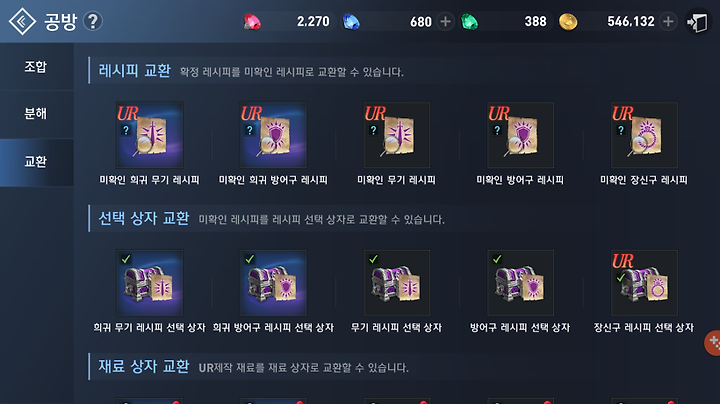
Task: Tap the gold coin currency icon
Action: pos(568,22)
